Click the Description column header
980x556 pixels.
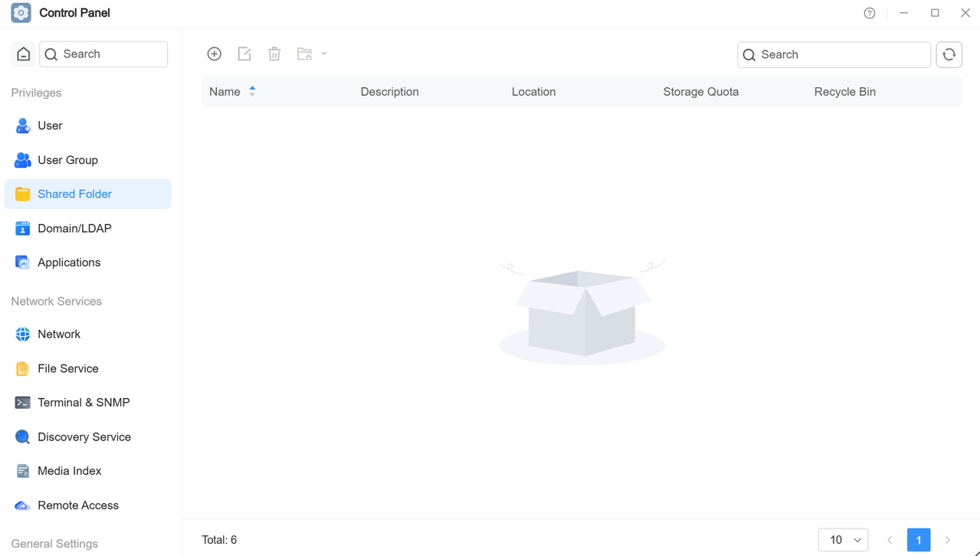[x=389, y=92]
